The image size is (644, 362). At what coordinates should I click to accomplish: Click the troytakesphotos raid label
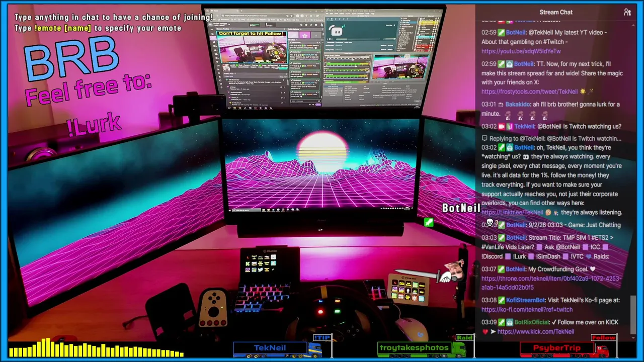[x=414, y=348]
